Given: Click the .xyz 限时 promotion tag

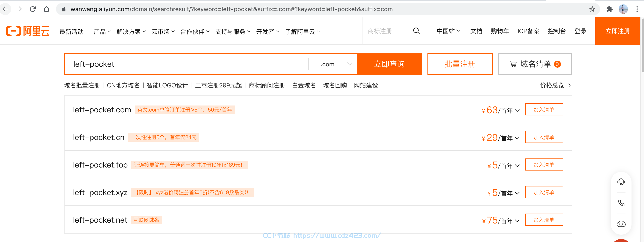Looking at the screenshot, I should pos(192,192).
